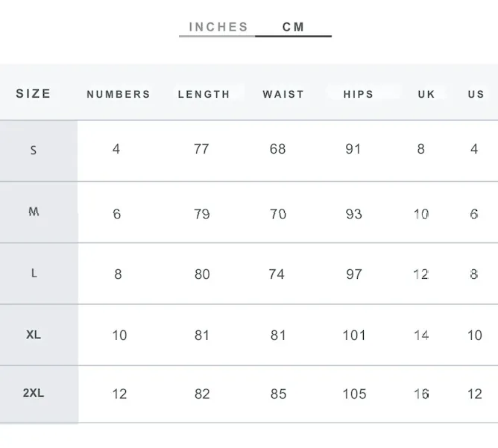Screen dimensions: 498x448
Task: Click length value 77 in S row
Action: 201,149
